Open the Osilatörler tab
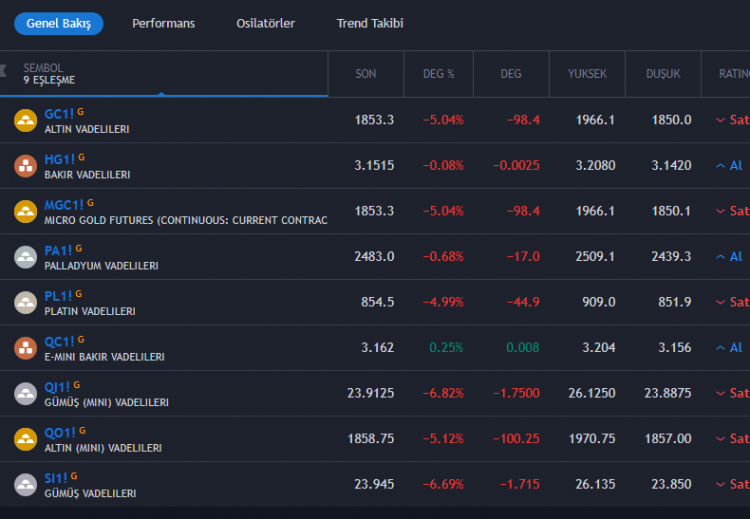This screenshot has width=750, height=519. pos(265,23)
